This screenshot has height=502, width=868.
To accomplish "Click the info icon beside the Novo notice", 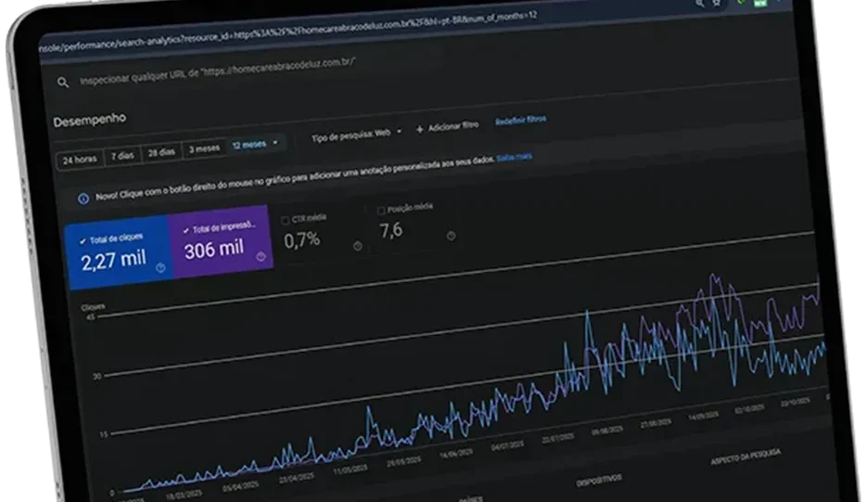I will (x=83, y=197).
